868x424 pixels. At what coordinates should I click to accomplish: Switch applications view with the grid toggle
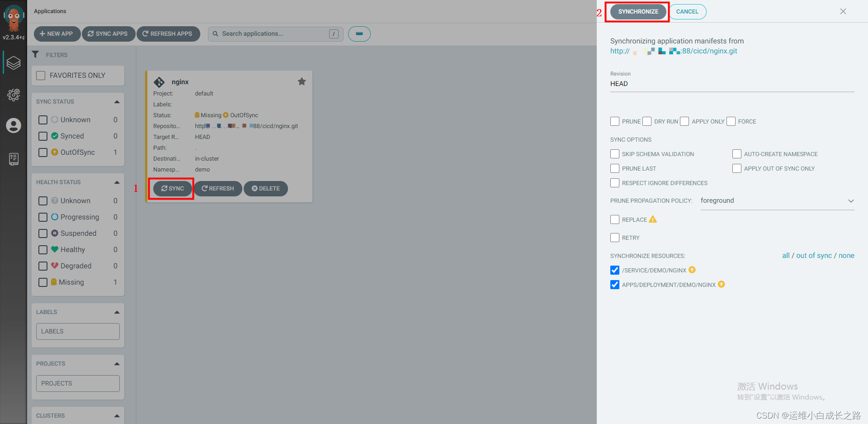(x=359, y=33)
